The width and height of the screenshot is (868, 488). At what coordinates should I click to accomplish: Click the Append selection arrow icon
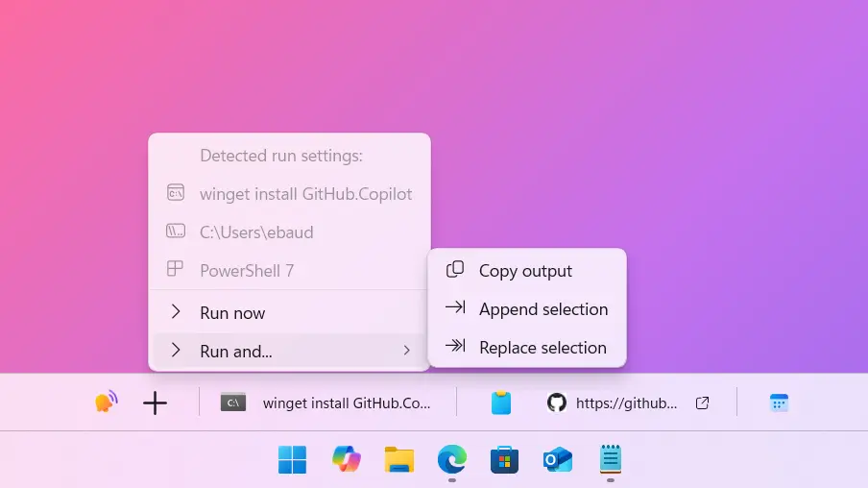tap(455, 307)
